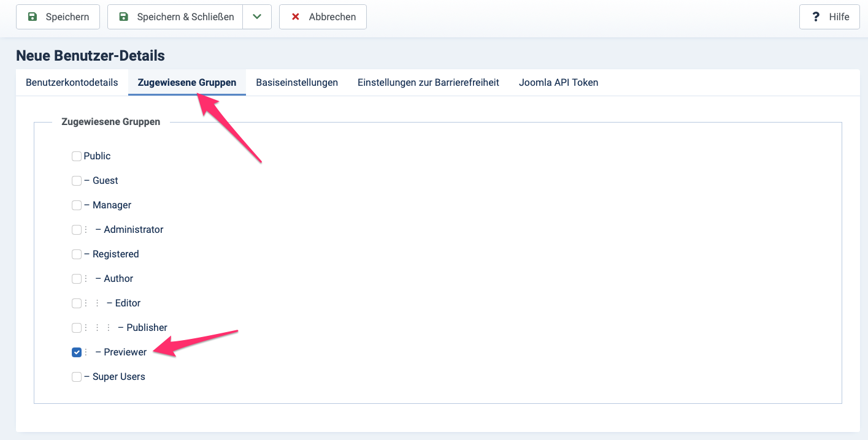This screenshot has height=440, width=868.
Task: Check the Editor group checkbox
Action: pyautogui.click(x=76, y=303)
